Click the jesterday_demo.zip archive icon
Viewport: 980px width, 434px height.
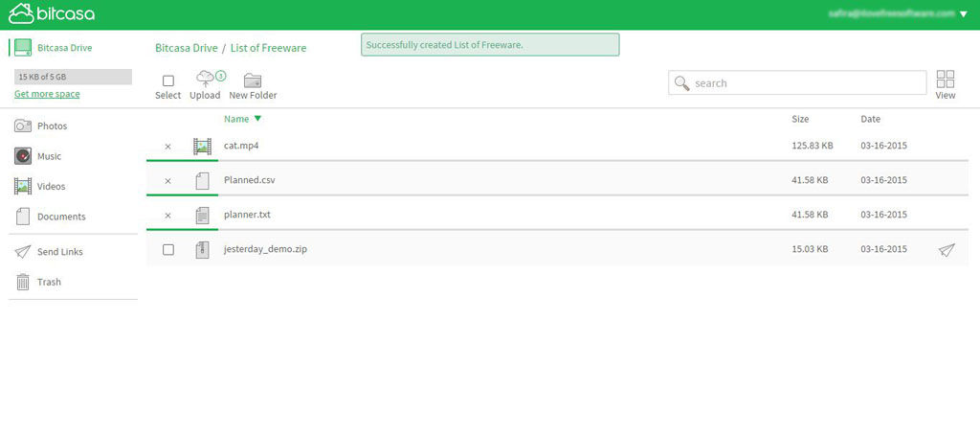[202, 249]
